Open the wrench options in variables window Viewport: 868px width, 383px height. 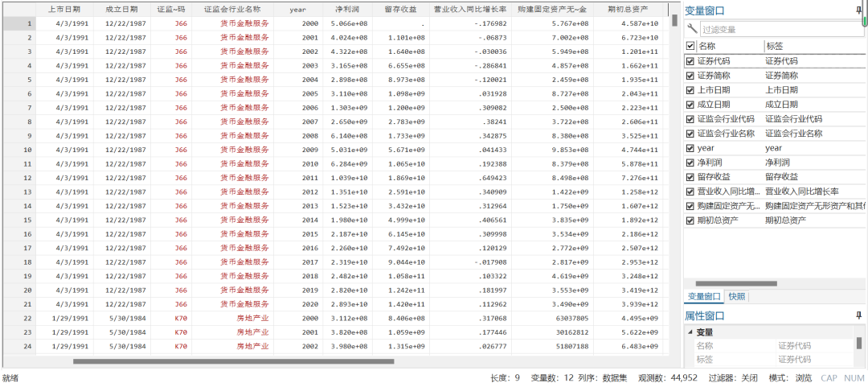pyautogui.click(x=691, y=29)
